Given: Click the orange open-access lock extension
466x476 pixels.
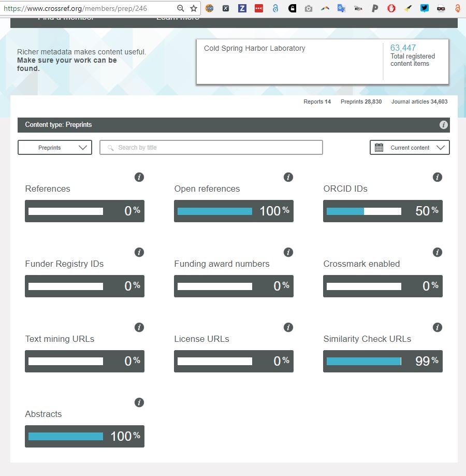Looking at the screenshot, I should (458, 8).
